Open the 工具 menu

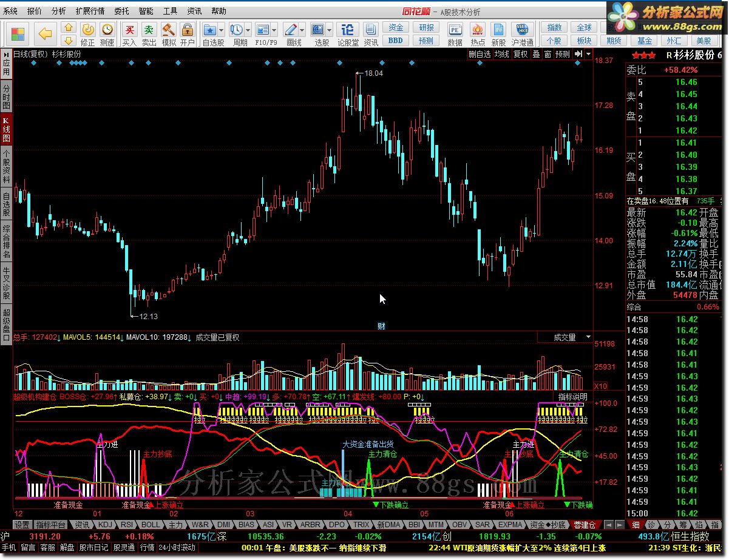(170, 12)
